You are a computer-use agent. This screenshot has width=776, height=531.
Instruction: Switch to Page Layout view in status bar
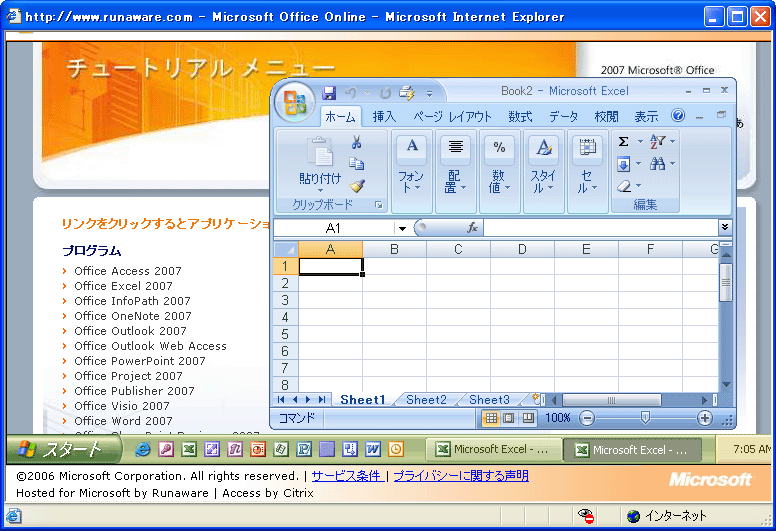click(509, 418)
